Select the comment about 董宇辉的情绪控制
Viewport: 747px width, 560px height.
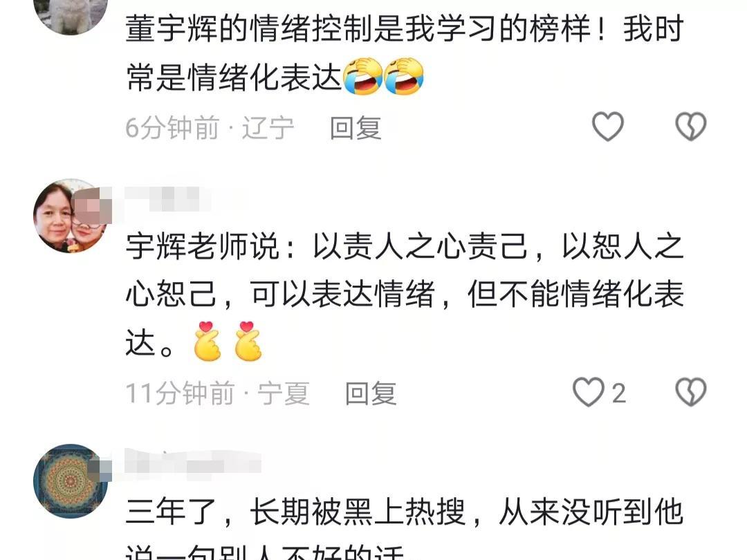click(x=405, y=53)
